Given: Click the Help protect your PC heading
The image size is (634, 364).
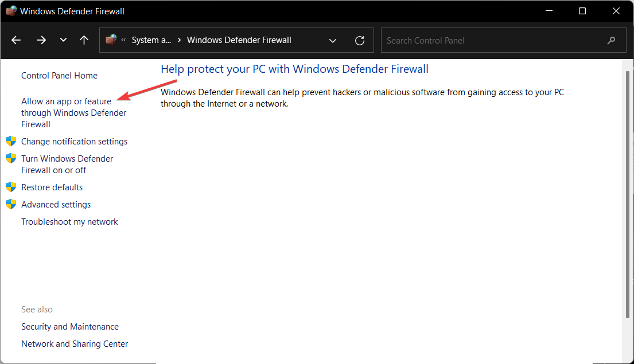Looking at the screenshot, I should click(x=295, y=69).
